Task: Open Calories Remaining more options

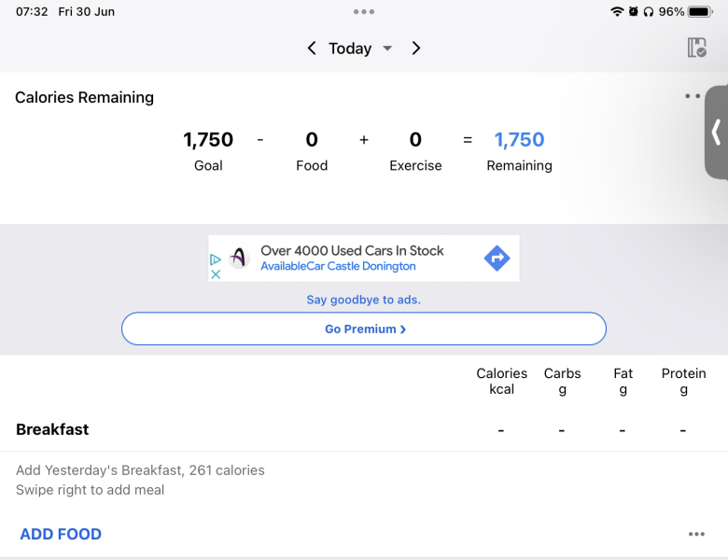Action: pyautogui.click(x=692, y=96)
